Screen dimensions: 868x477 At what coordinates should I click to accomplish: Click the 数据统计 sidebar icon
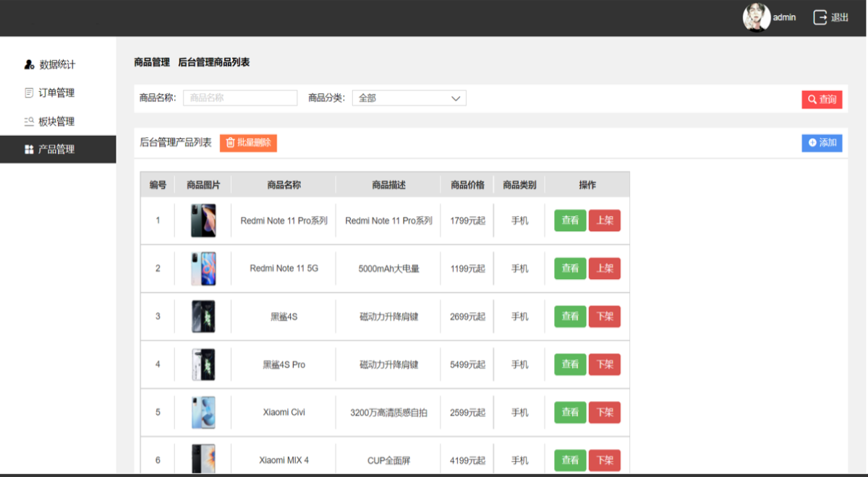29,64
